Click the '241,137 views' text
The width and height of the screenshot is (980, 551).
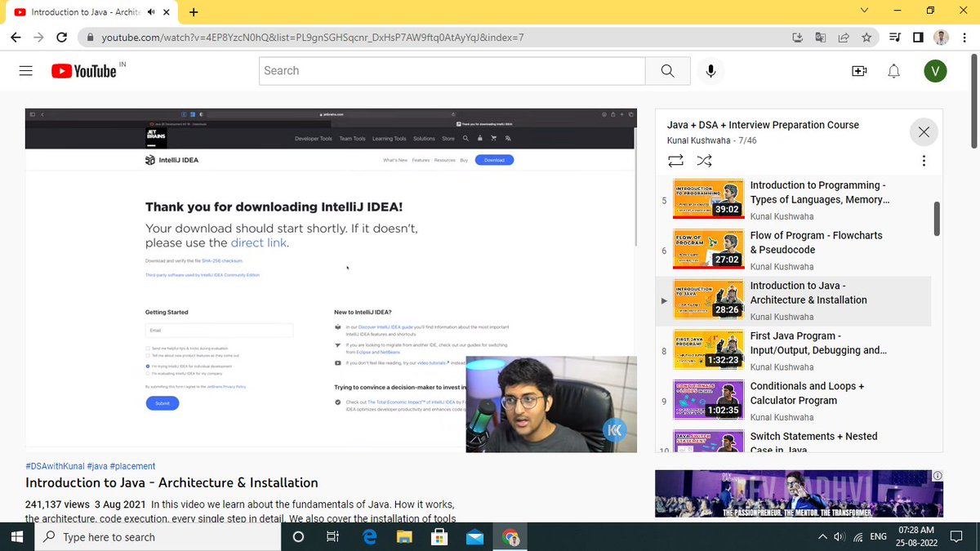57,504
